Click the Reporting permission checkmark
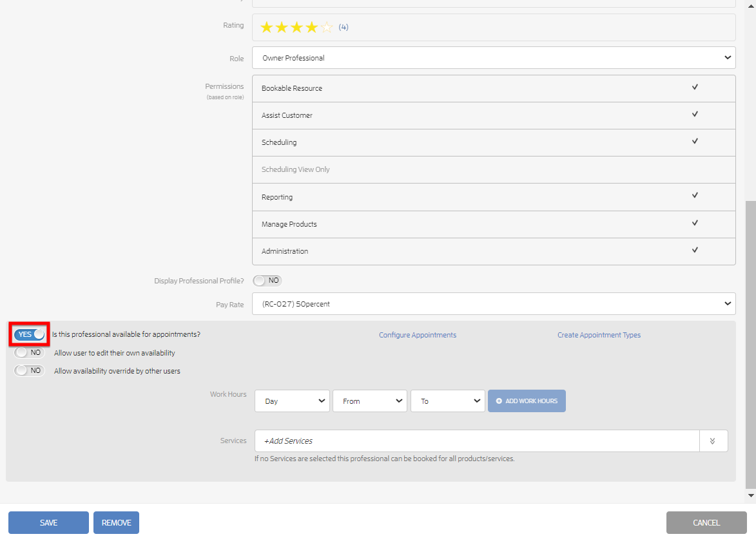The image size is (756, 541). [x=695, y=195]
